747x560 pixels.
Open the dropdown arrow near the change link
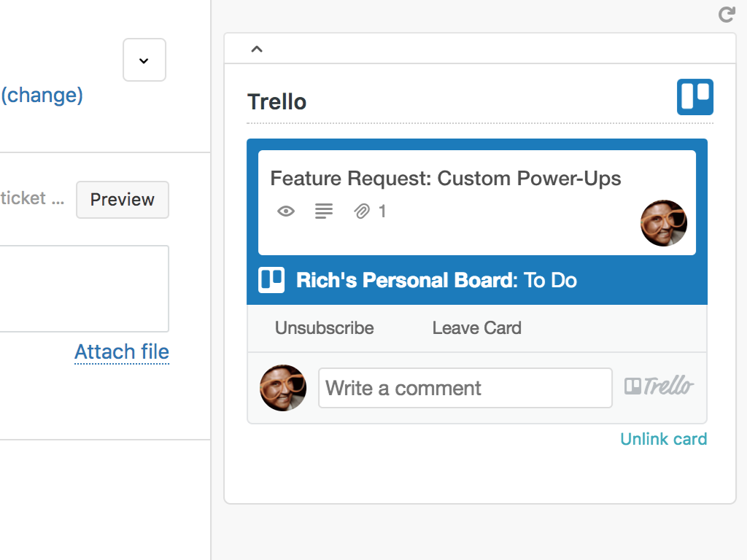tap(144, 60)
